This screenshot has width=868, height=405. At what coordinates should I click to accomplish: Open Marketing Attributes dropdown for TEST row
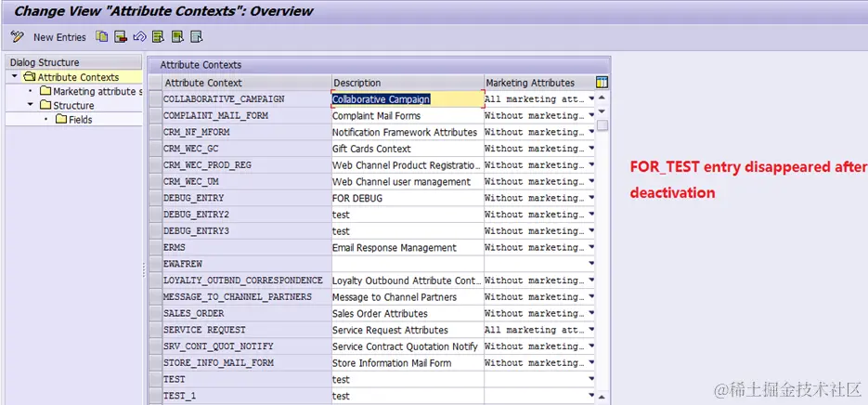(591, 380)
